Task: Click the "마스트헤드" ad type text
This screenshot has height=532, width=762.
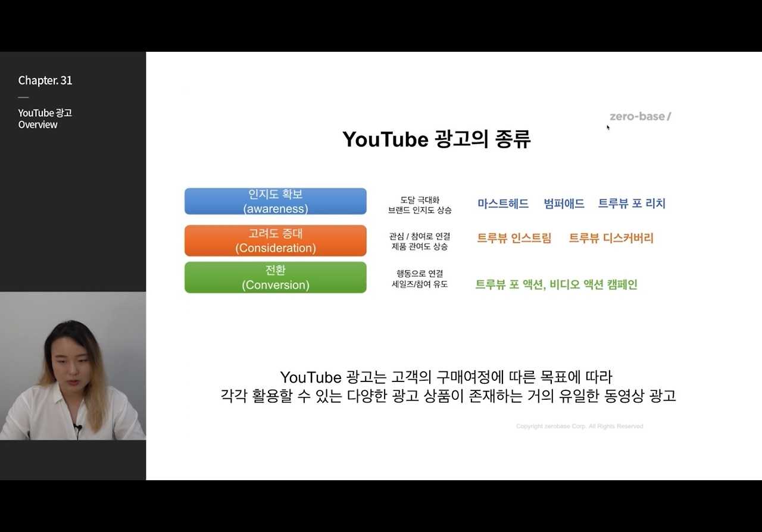Action: pyautogui.click(x=503, y=204)
